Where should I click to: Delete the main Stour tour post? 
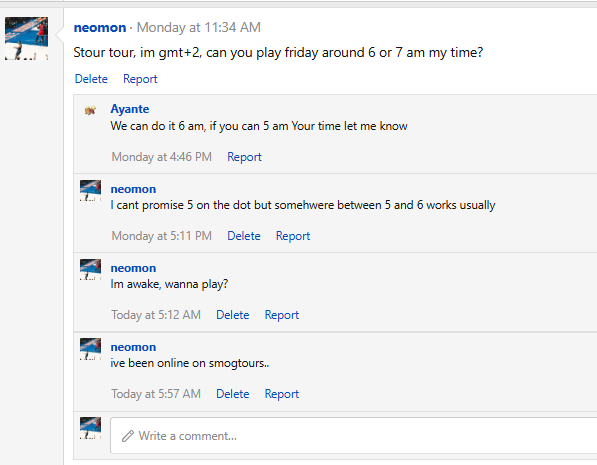click(x=91, y=79)
